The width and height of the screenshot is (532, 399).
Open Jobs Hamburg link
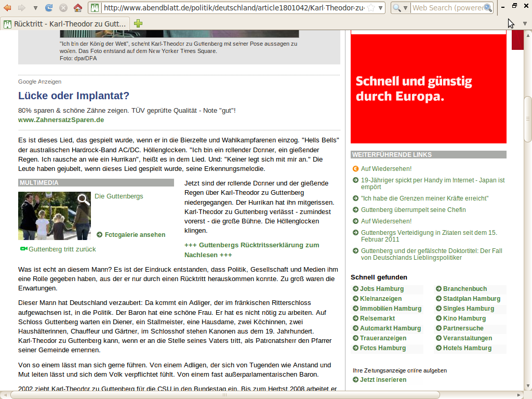[382, 289]
